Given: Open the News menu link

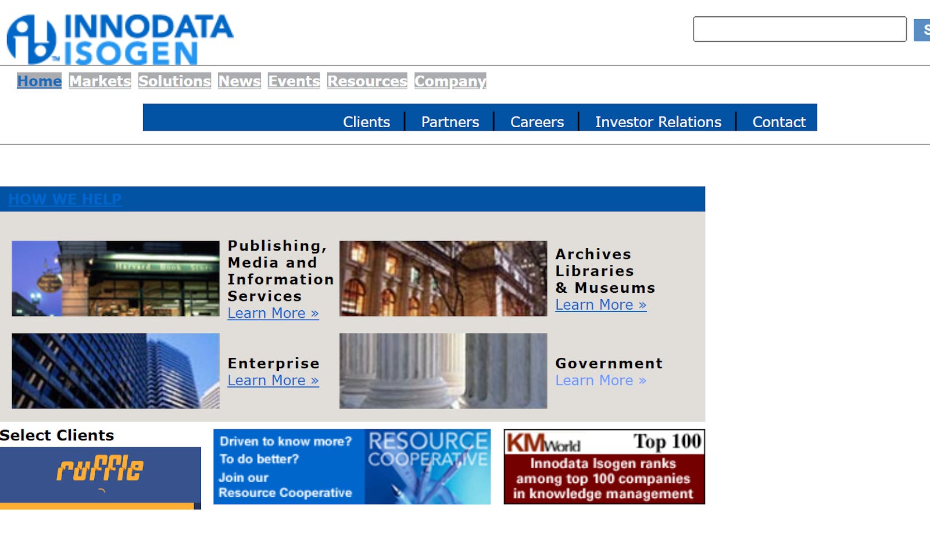Looking at the screenshot, I should (x=239, y=81).
